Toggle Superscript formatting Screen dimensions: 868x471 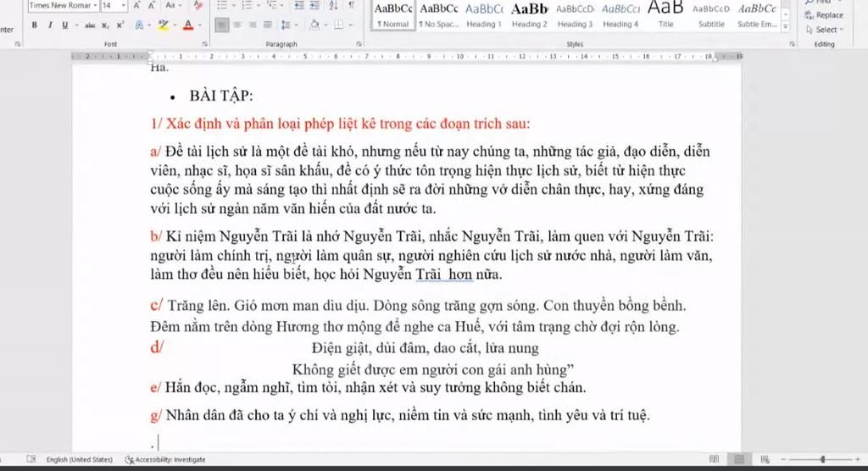(120, 25)
